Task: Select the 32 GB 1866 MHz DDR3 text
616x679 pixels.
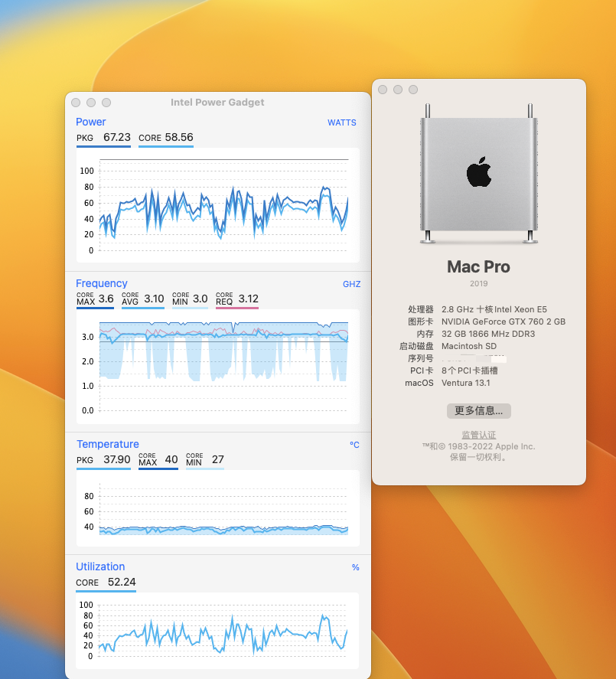Action: (x=488, y=334)
